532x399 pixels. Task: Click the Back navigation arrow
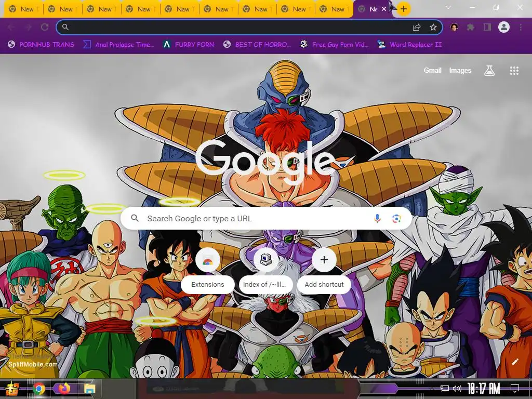click(11, 27)
